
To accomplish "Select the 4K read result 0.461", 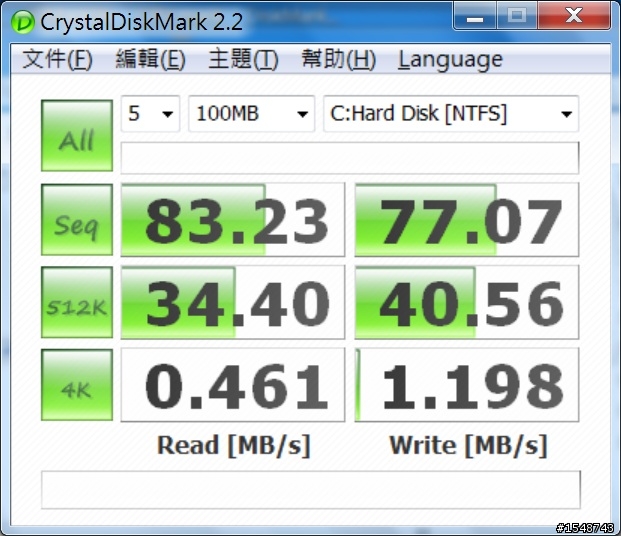I will tap(233, 385).
